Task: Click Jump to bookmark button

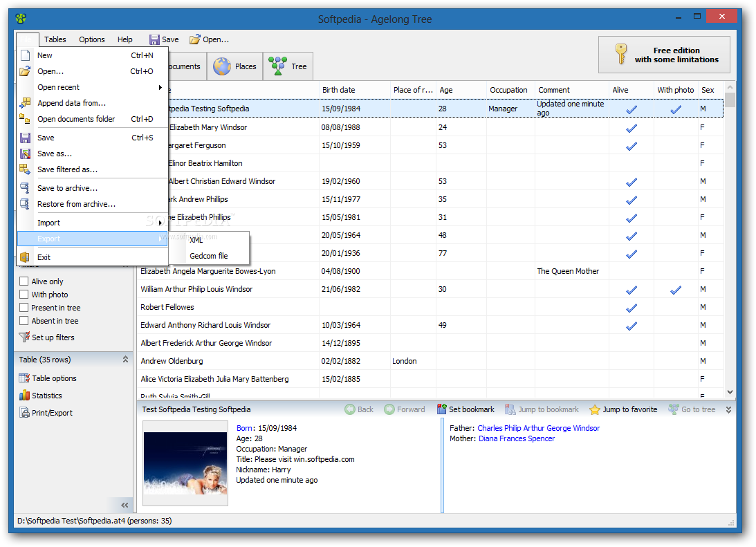Action: click(x=542, y=409)
